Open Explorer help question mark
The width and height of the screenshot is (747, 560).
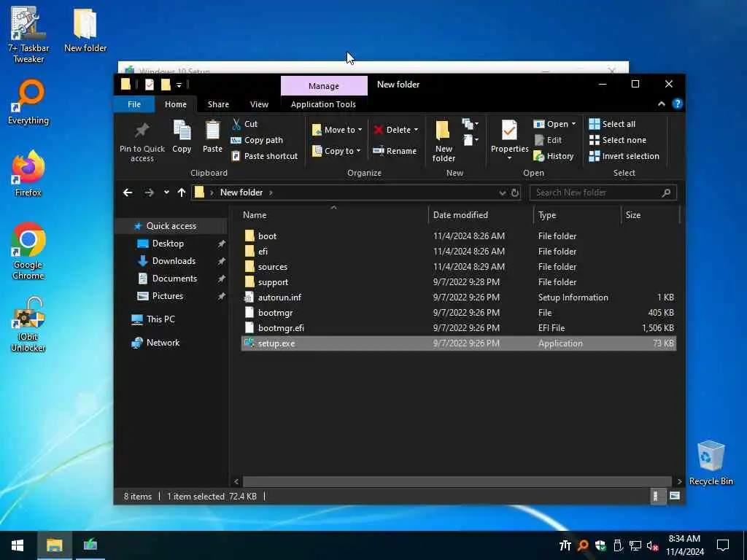click(678, 104)
